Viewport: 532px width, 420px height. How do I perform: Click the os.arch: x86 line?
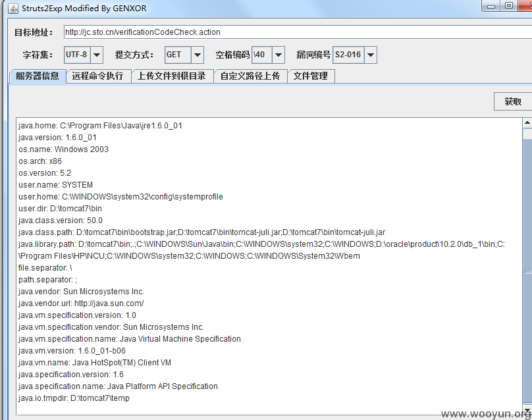point(40,161)
